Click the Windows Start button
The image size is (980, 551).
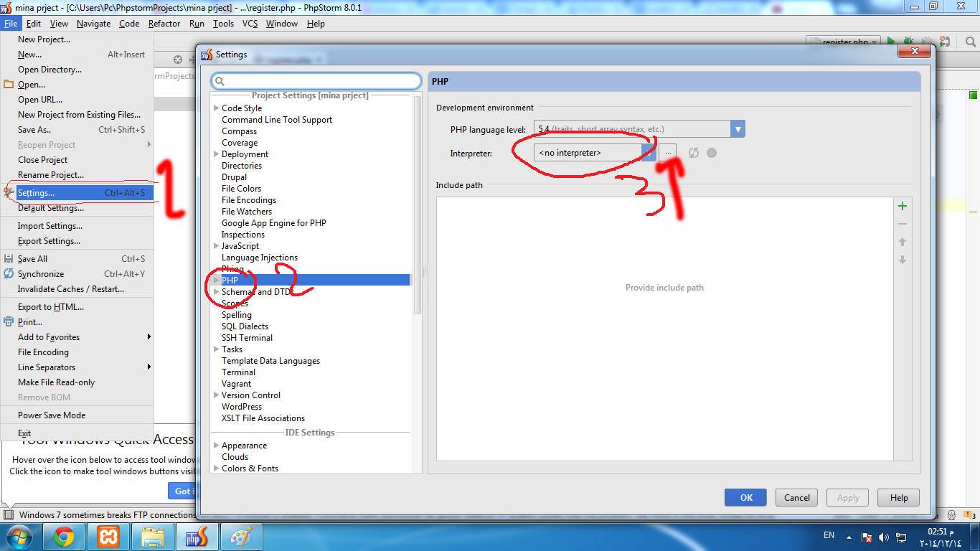19,537
